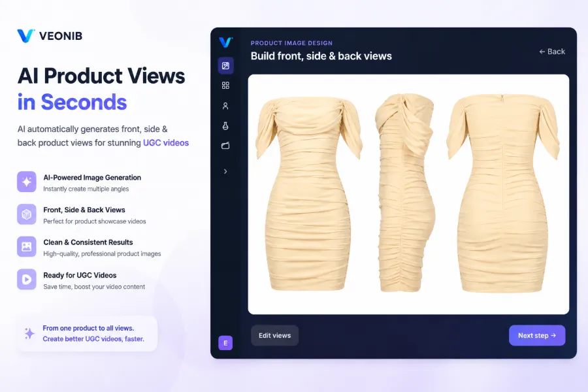Click the 'Ready for UGC Videos' title

click(80, 275)
